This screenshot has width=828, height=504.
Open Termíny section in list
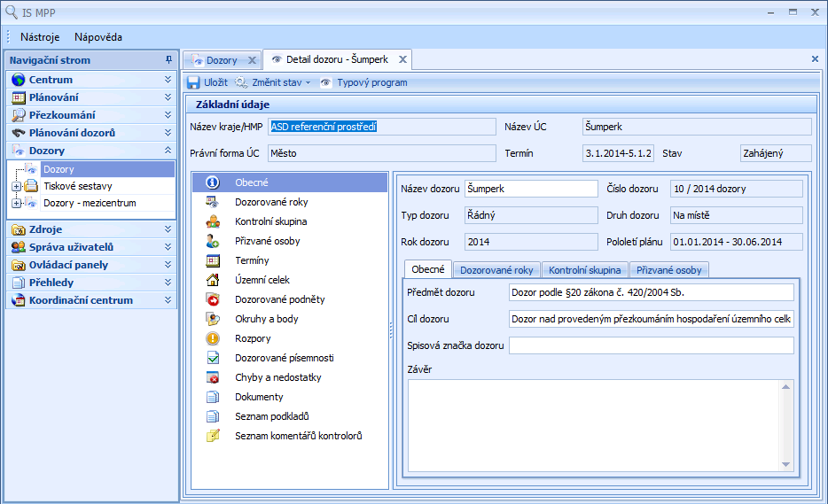[289, 260]
